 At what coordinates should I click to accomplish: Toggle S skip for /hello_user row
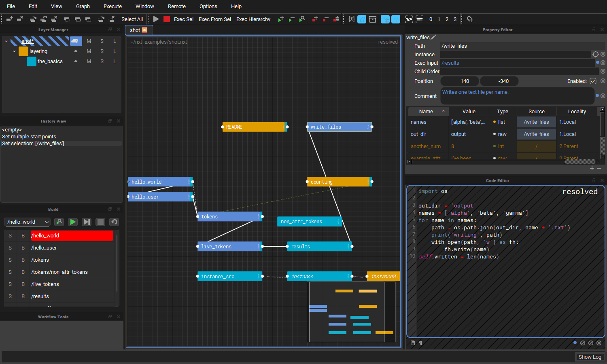tap(10, 248)
